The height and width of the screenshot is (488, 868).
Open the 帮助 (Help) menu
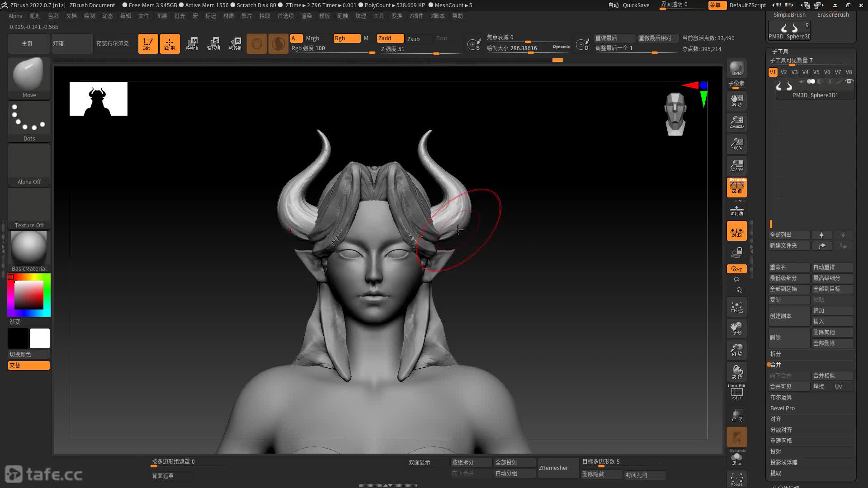click(458, 16)
